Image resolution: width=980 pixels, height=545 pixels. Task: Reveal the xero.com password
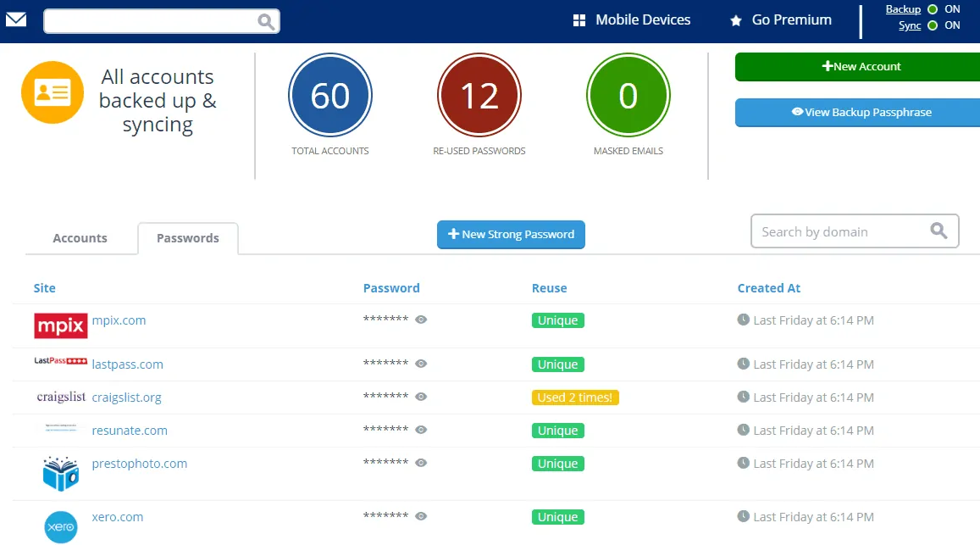(421, 516)
